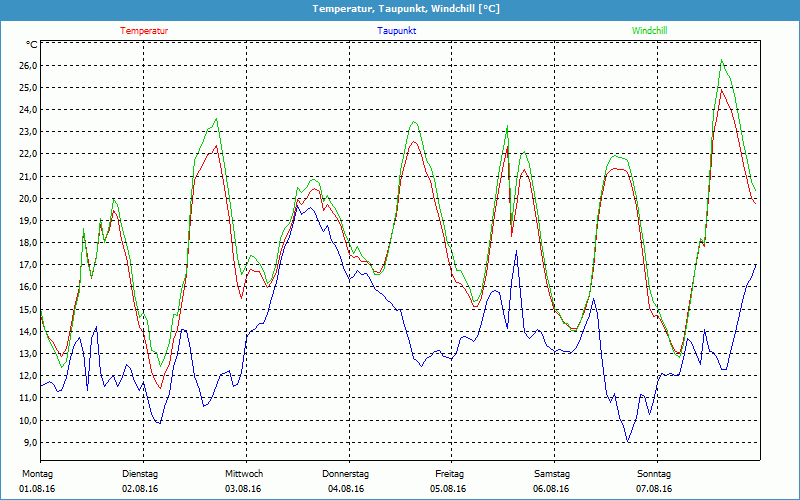Click the 19,0 y-axis value
The height and width of the screenshot is (500, 800).
pos(28,221)
